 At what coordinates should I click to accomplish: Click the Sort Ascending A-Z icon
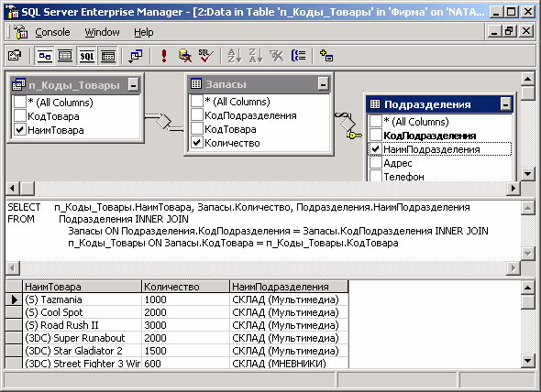[236, 56]
